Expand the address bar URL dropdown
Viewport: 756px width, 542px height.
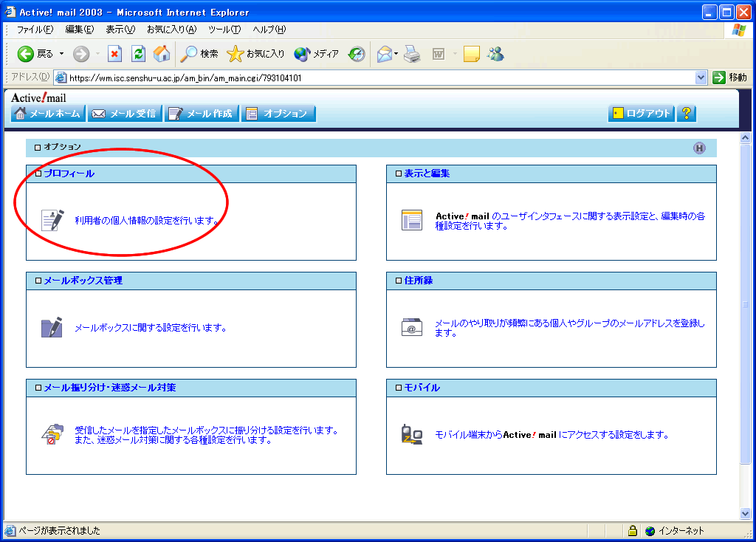point(701,77)
